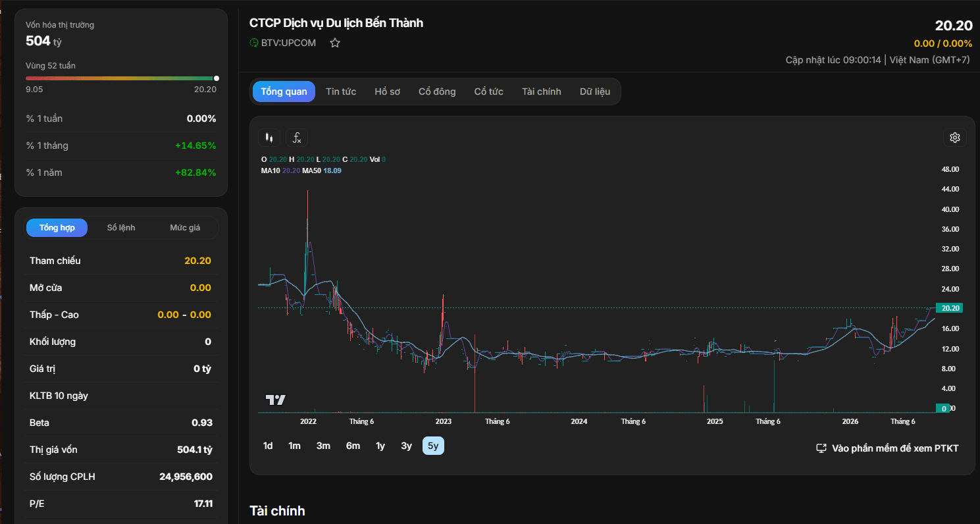The height and width of the screenshot is (524, 980).
Task: Click the Khối lượng row label
Action: [x=53, y=342]
